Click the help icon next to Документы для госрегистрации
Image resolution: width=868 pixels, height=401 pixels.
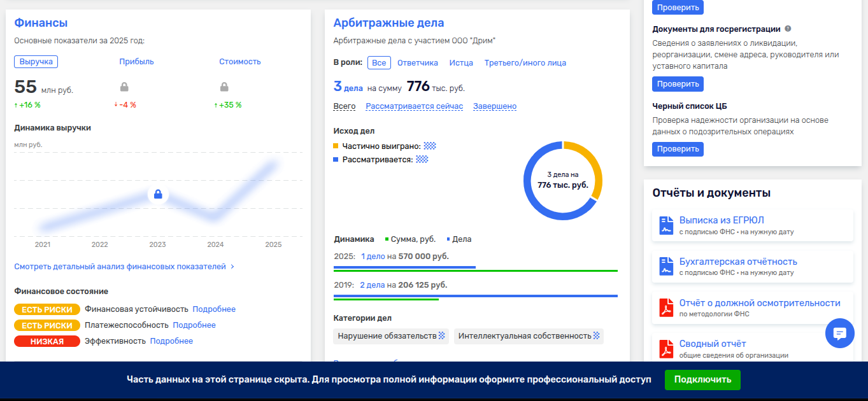pos(788,29)
